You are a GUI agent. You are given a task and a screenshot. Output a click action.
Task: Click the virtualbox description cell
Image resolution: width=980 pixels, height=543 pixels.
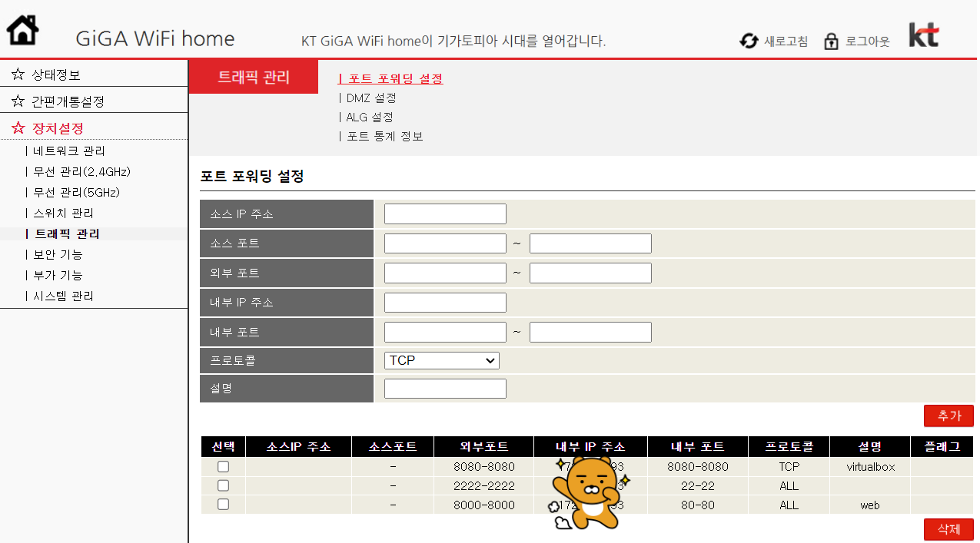[871, 466]
